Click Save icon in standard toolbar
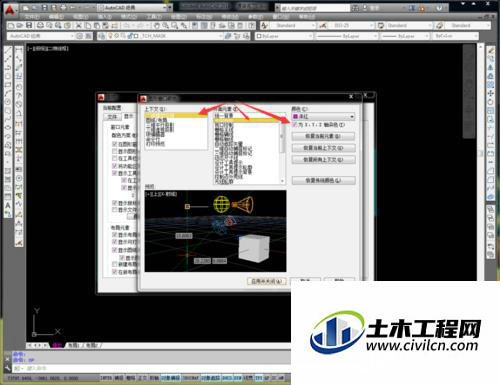The height and width of the screenshot is (385, 500). tap(29, 25)
